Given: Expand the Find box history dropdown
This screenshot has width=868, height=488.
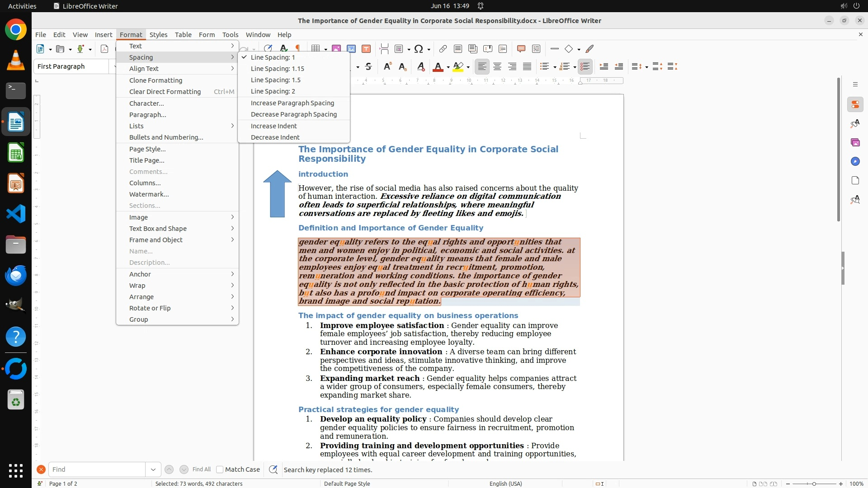Looking at the screenshot, I should (153, 469).
